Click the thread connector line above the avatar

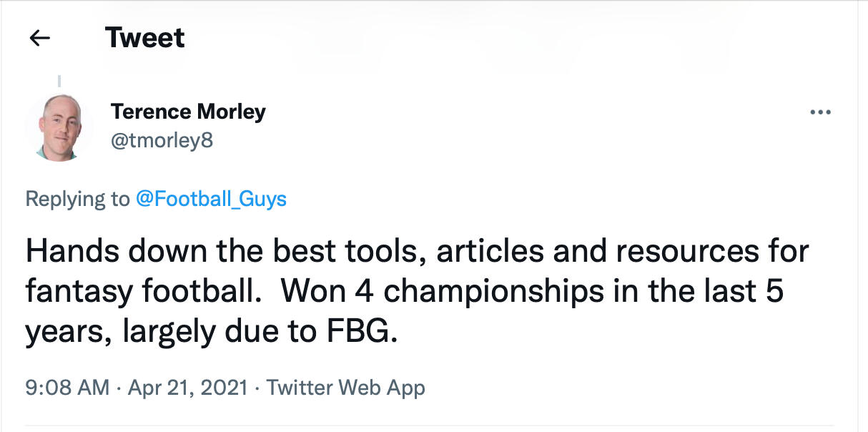[59, 81]
